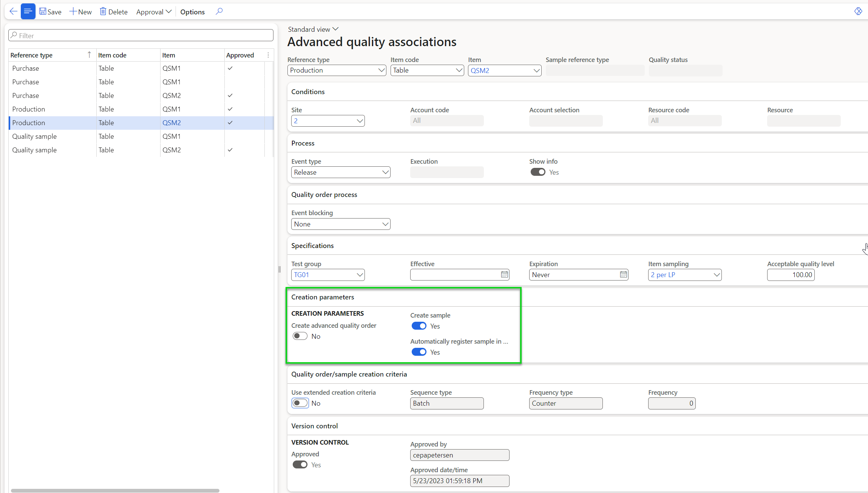The height and width of the screenshot is (493, 868).
Task: Open the Approval menu
Action: point(154,12)
